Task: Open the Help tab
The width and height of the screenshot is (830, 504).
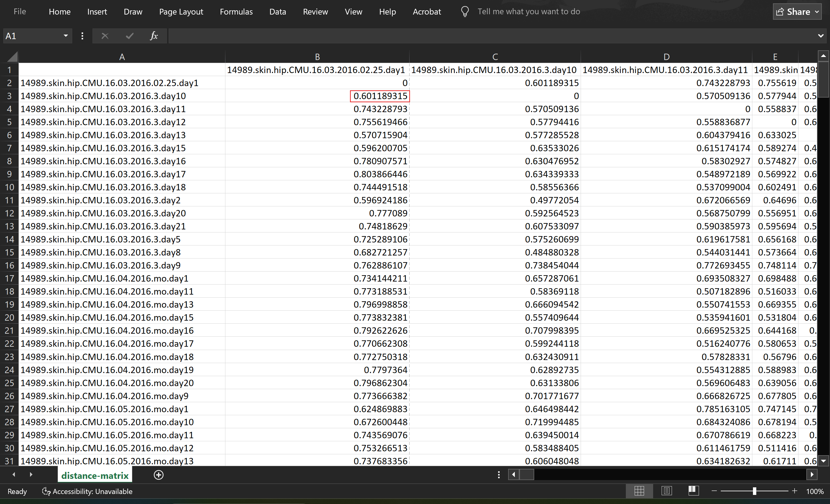Action: [x=387, y=12]
